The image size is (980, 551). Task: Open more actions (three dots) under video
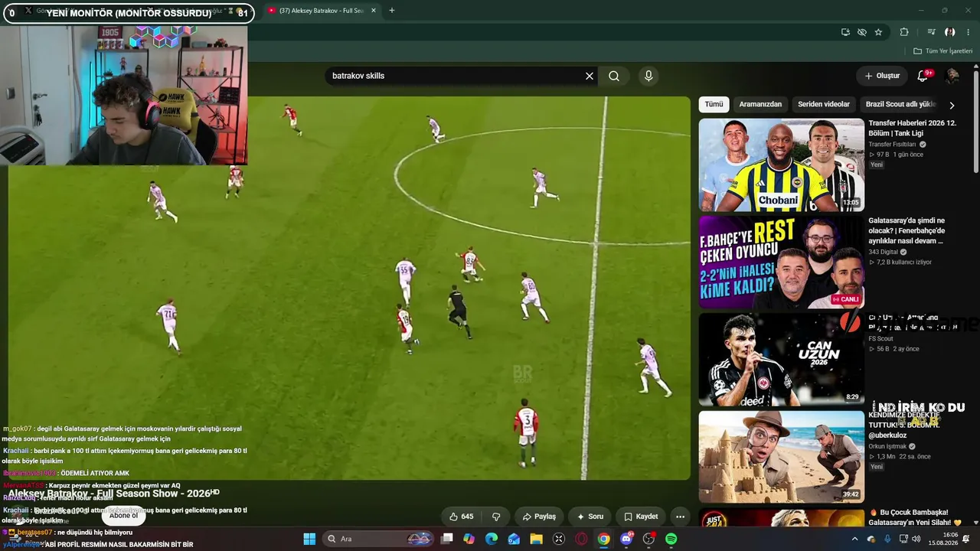(680, 517)
